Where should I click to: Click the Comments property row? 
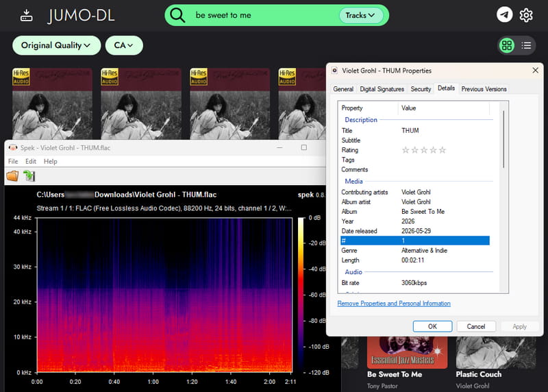click(415, 169)
